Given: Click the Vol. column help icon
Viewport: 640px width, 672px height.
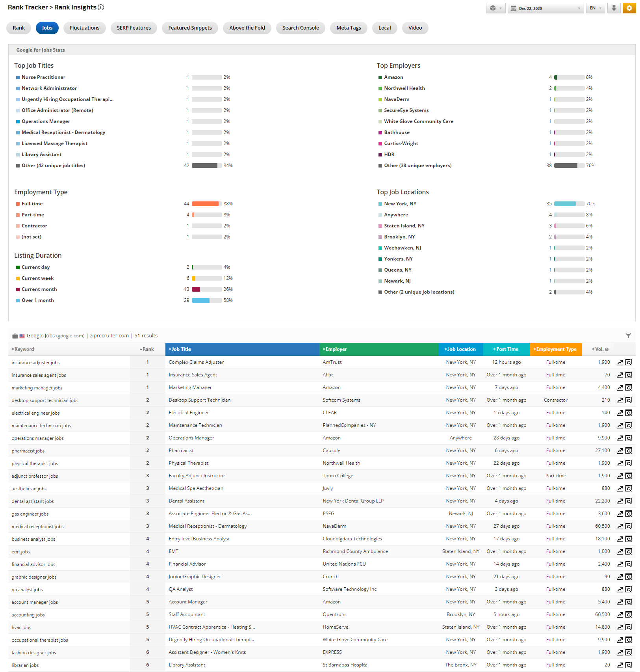Looking at the screenshot, I should [x=607, y=350].
